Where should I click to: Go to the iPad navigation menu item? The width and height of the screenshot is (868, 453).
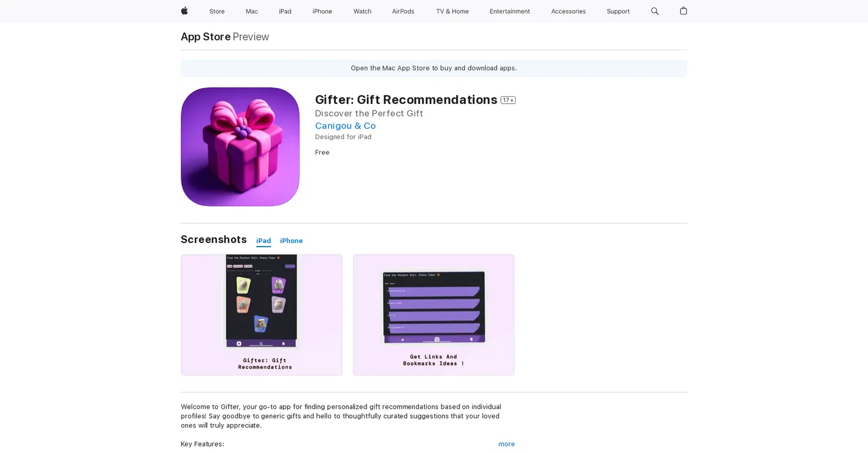(285, 11)
